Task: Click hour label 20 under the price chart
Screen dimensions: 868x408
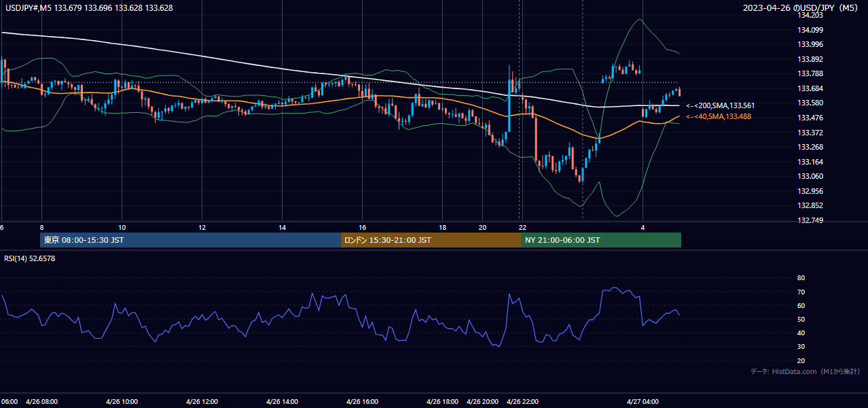Action: 483,227
